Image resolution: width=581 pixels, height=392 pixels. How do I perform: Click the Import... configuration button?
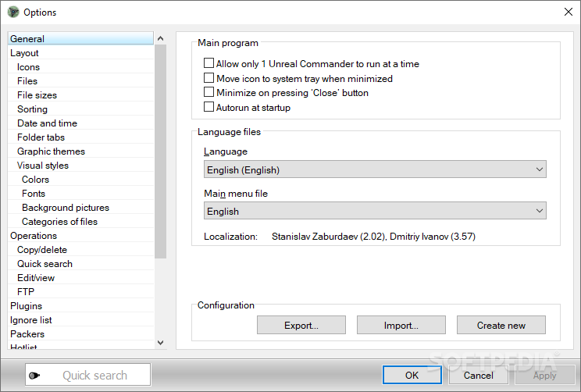pyautogui.click(x=401, y=325)
